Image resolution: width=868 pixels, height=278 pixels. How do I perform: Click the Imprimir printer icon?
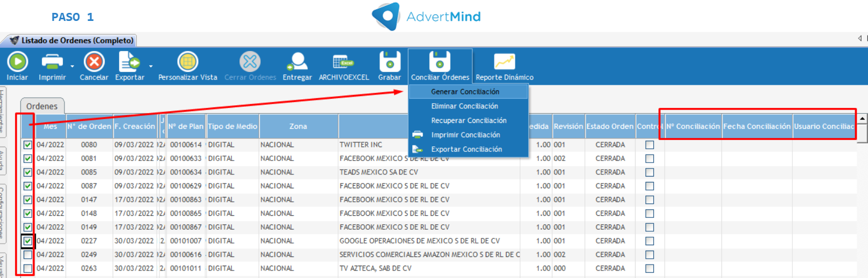click(52, 62)
